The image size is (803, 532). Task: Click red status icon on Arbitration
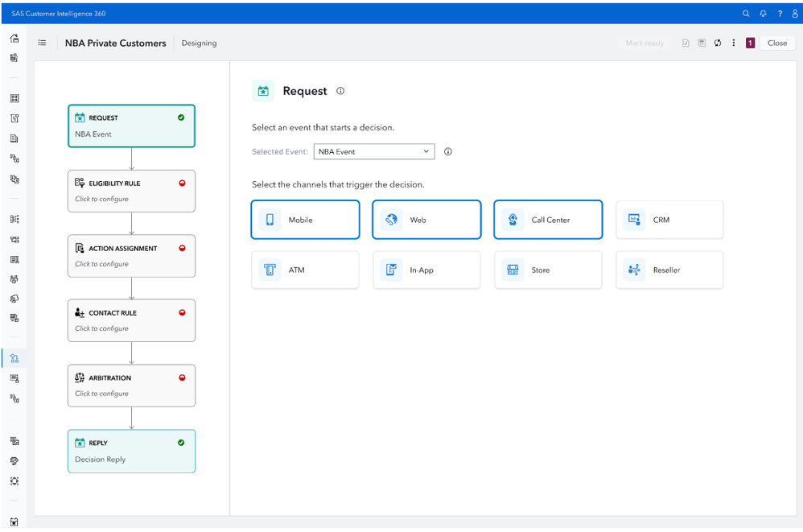(x=183, y=377)
